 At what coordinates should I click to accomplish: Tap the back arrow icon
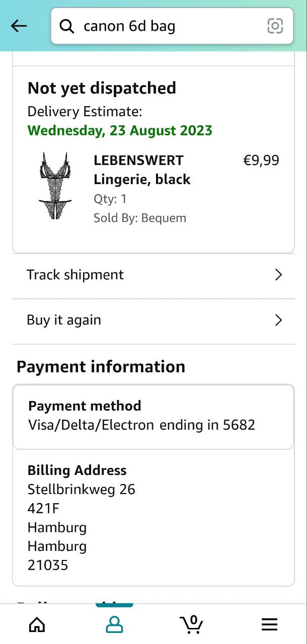[19, 26]
